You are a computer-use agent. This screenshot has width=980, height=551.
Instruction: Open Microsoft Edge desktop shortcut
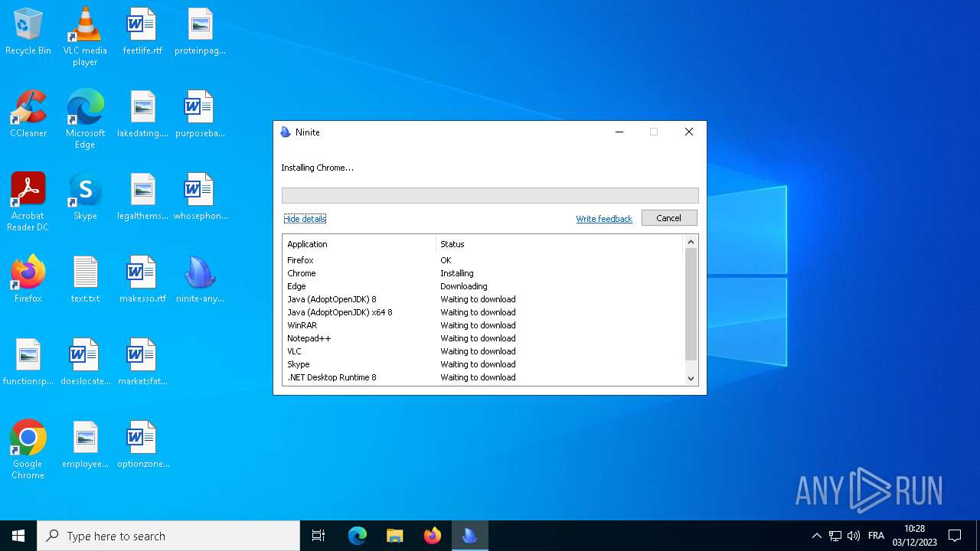(85, 119)
